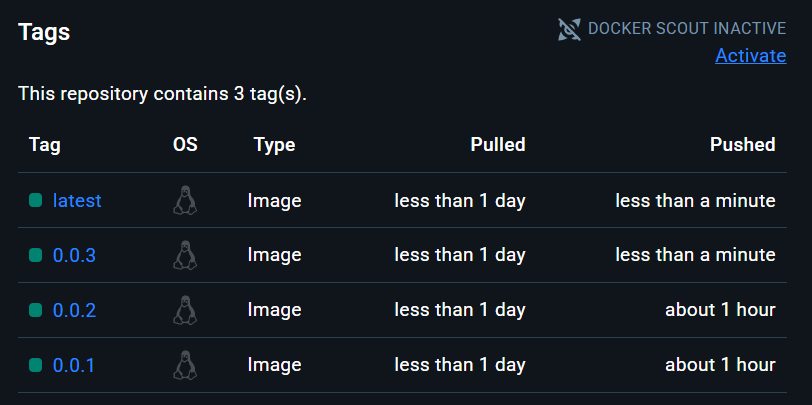Click the OS column header
812x405 pixels.
pyautogui.click(x=185, y=145)
